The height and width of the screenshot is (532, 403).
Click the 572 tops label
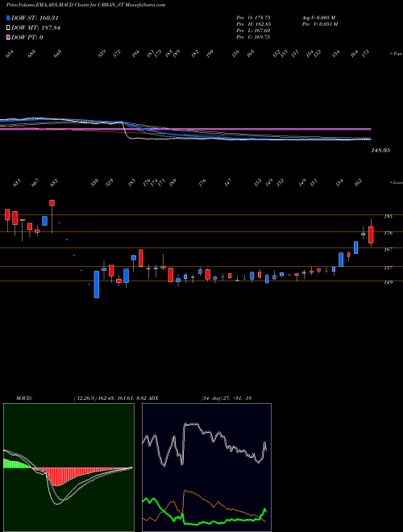(118, 54)
